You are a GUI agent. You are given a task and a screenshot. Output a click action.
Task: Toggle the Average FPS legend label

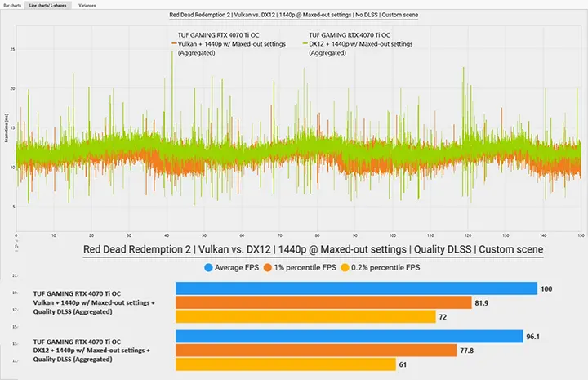pos(237,267)
